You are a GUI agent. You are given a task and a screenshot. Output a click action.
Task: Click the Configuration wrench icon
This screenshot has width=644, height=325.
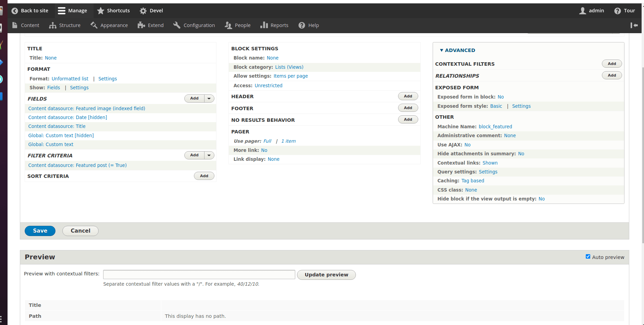[x=177, y=25]
